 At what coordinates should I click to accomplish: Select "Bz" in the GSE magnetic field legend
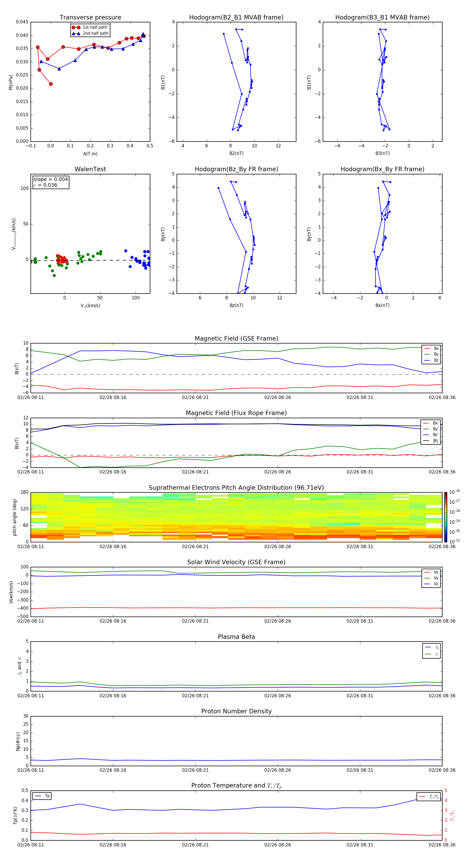[x=431, y=361]
